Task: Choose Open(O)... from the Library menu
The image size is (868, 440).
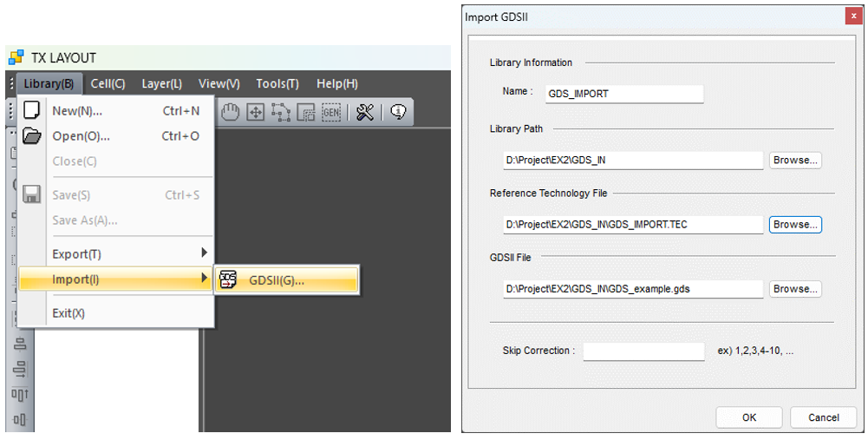Action: click(x=81, y=136)
